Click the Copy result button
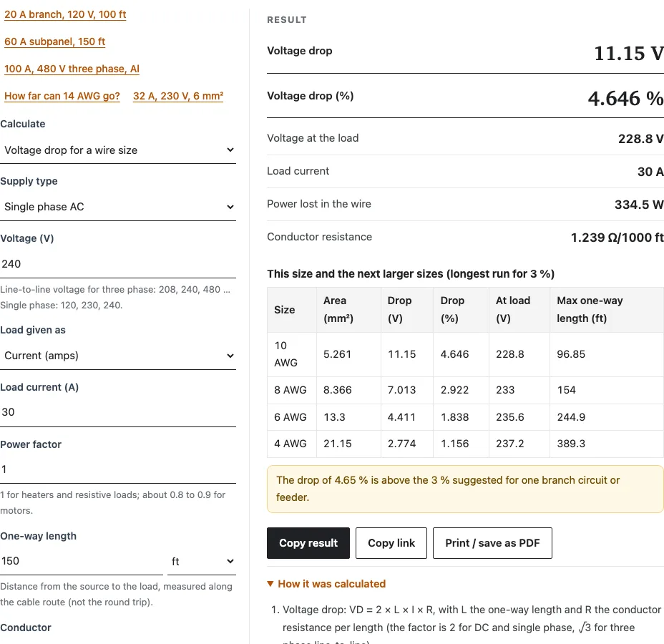The image size is (664, 644). [x=308, y=543]
